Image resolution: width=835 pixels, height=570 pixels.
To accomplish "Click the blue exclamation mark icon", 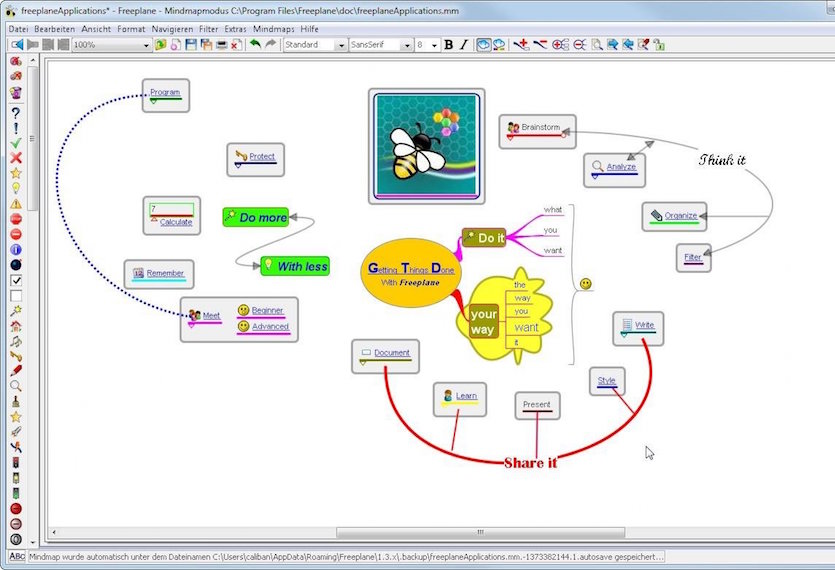I will tap(16, 128).
